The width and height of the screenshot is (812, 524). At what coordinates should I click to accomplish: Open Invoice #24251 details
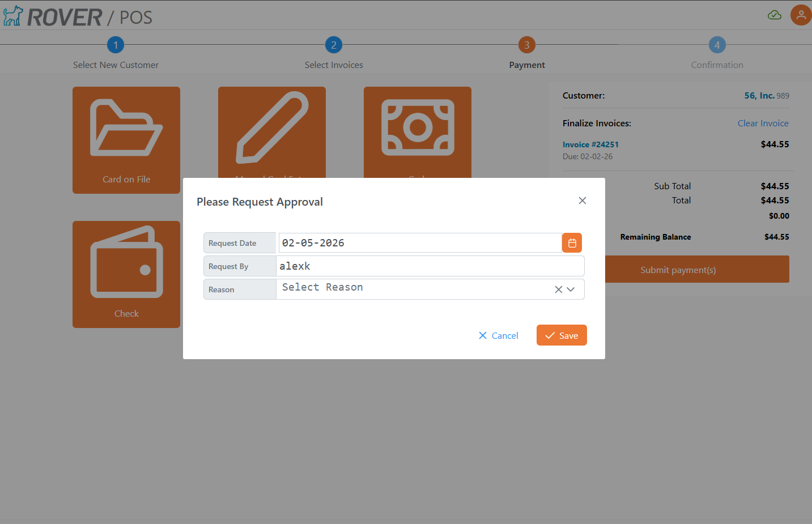pyautogui.click(x=591, y=144)
